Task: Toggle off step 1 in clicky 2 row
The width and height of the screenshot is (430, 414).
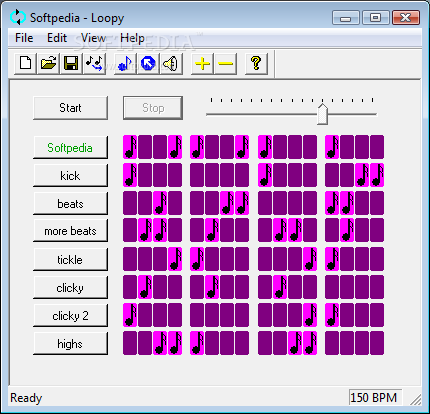Action: (x=130, y=315)
